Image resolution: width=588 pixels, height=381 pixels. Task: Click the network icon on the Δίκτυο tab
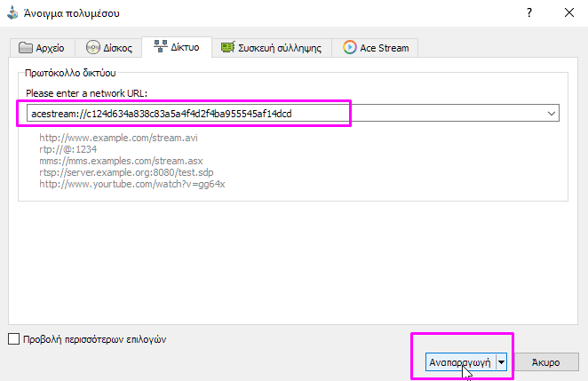[x=161, y=47]
